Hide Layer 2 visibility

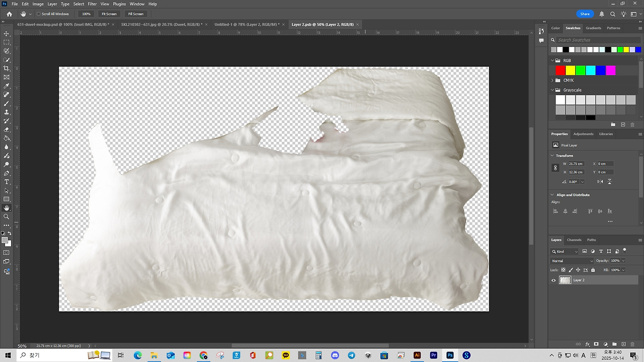point(553,280)
